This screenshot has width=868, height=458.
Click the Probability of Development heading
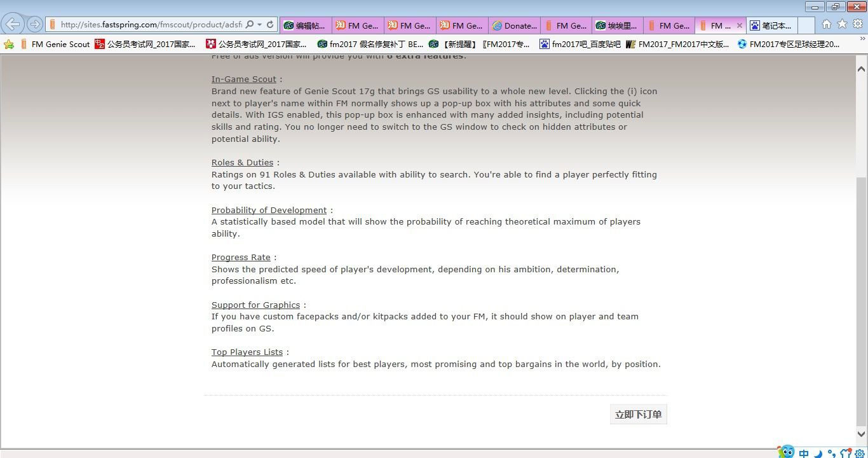269,211
